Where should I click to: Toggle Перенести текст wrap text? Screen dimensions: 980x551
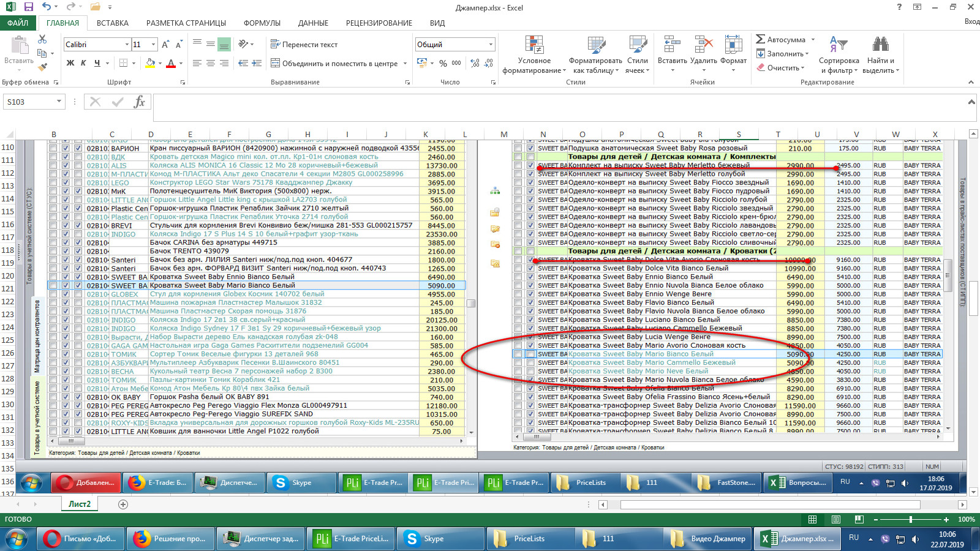[x=304, y=44]
